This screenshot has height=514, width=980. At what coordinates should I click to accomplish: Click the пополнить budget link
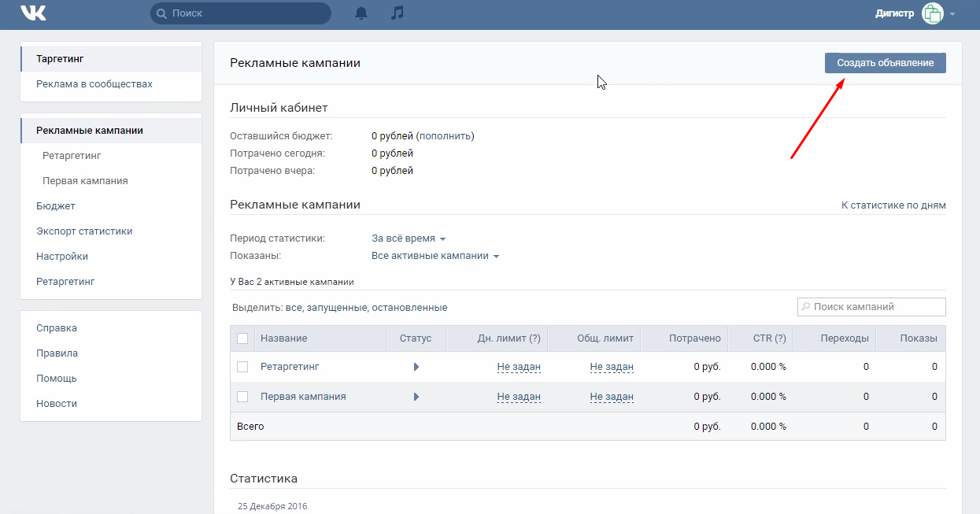[445, 136]
